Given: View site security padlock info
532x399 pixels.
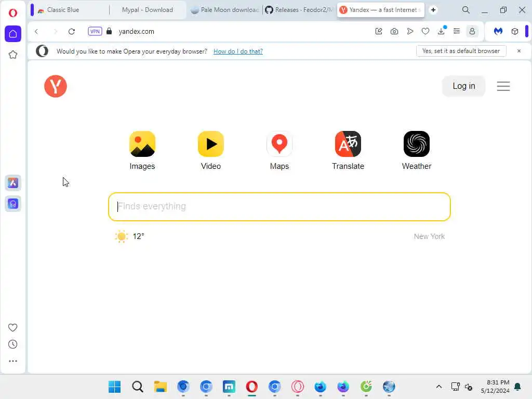Looking at the screenshot, I should (109, 31).
